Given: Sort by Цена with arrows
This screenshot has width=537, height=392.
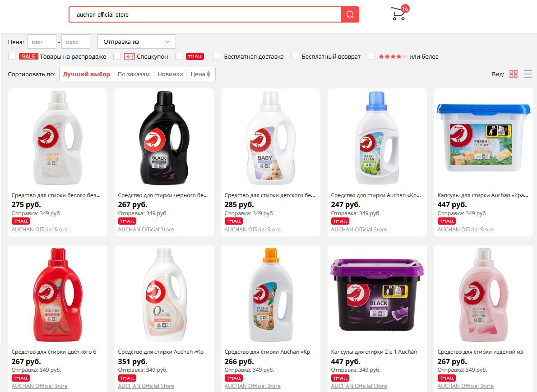Looking at the screenshot, I should pyautogui.click(x=200, y=74).
